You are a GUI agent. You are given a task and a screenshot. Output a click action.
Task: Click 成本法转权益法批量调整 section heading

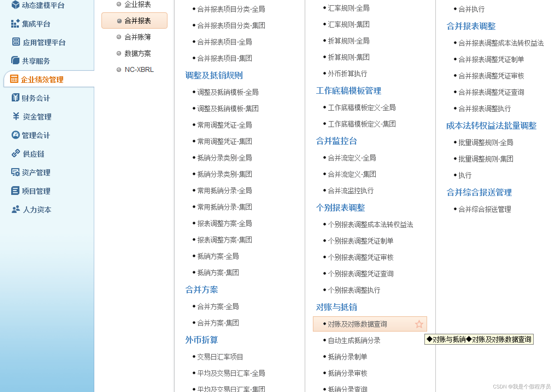492,125
